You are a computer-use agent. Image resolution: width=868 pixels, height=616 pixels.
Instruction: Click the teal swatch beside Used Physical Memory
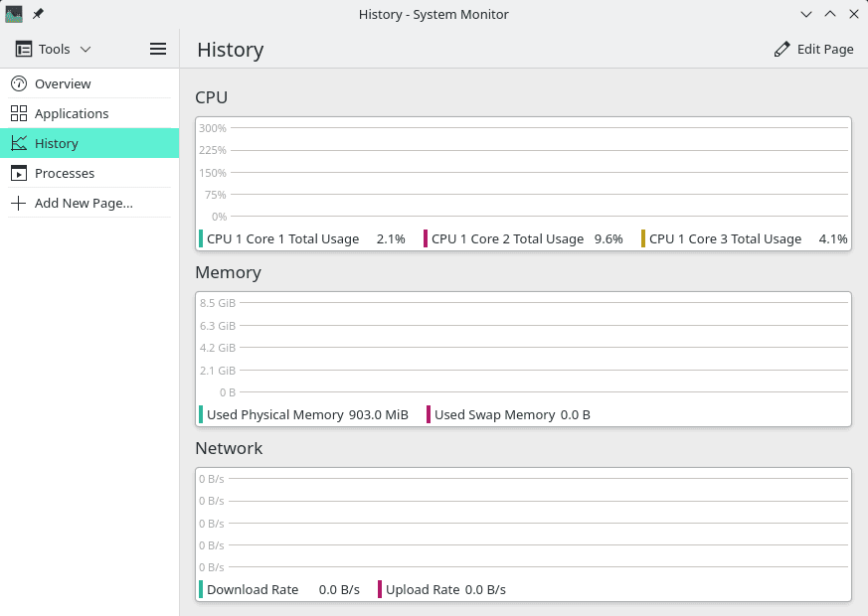(x=200, y=414)
